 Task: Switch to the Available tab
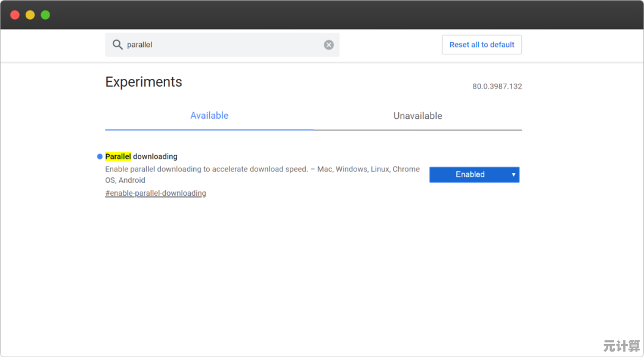pos(209,116)
